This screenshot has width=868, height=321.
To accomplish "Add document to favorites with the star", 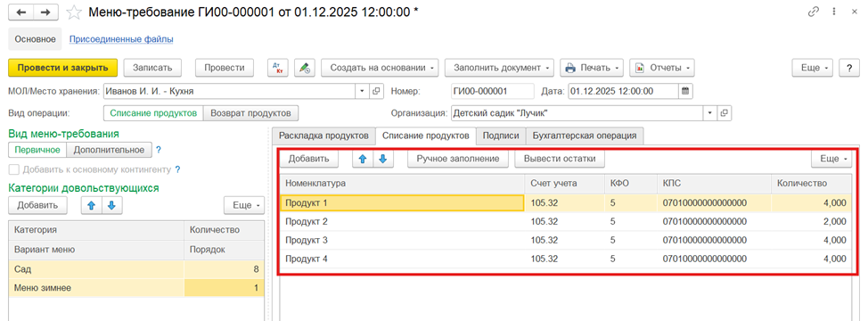I will [x=74, y=12].
